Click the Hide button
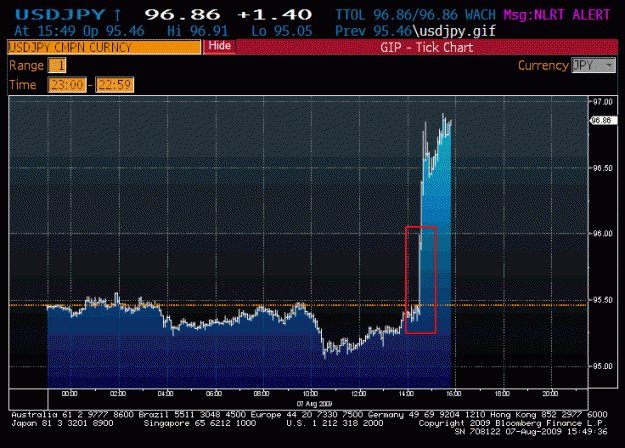The height and width of the screenshot is (448, 625). click(x=219, y=47)
